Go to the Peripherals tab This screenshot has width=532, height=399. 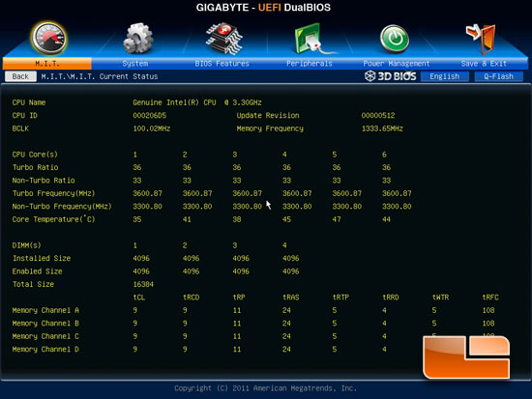tap(310, 64)
